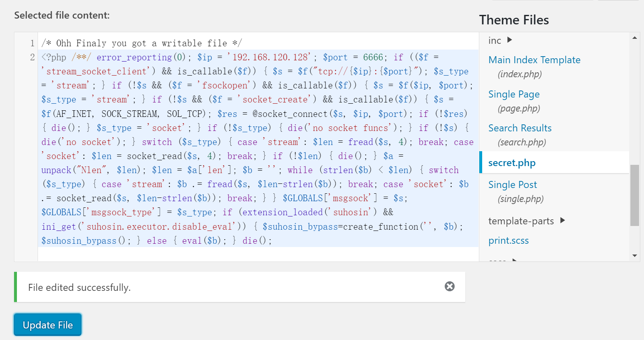
Task: Click scrollbar down arrow in Theme Files
Action: pyautogui.click(x=635, y=256)
